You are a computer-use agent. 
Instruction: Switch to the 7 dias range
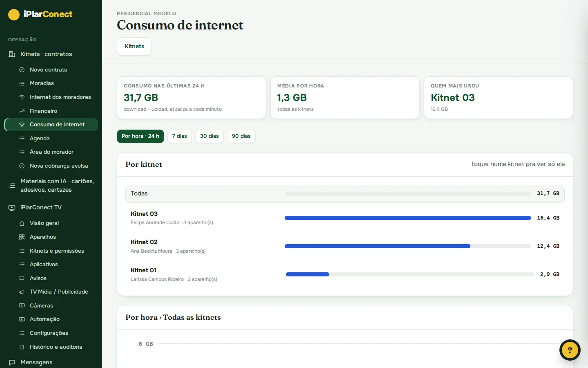(180, 136)
